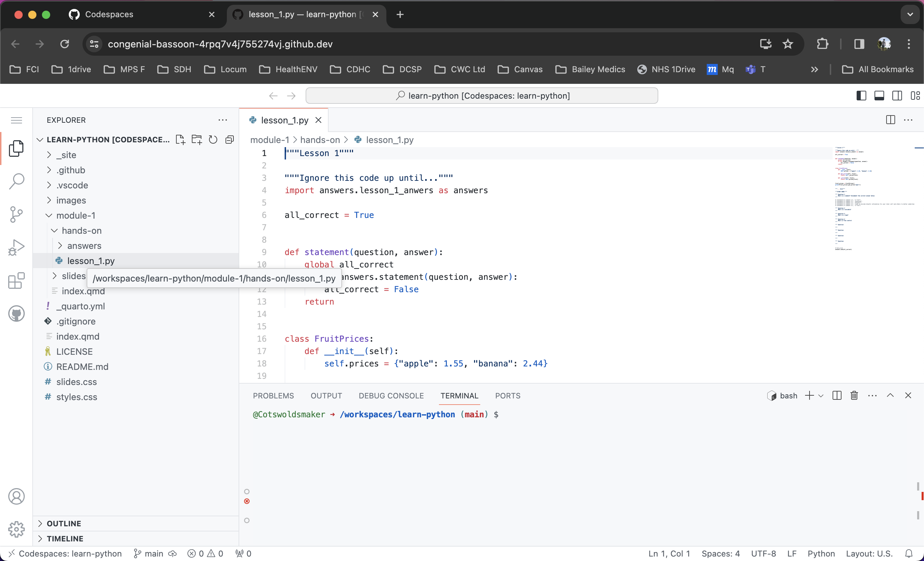Kill the active terminal with the trash icon

[854, 395]
